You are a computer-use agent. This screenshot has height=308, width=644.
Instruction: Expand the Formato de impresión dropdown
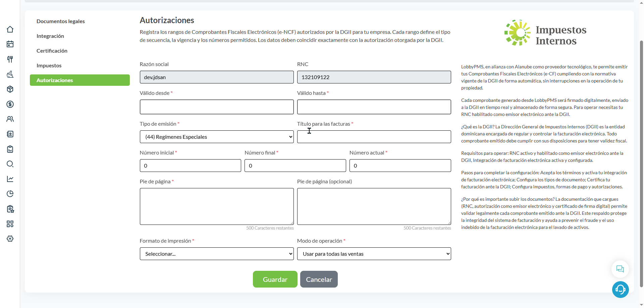click(x=217, y=254)
